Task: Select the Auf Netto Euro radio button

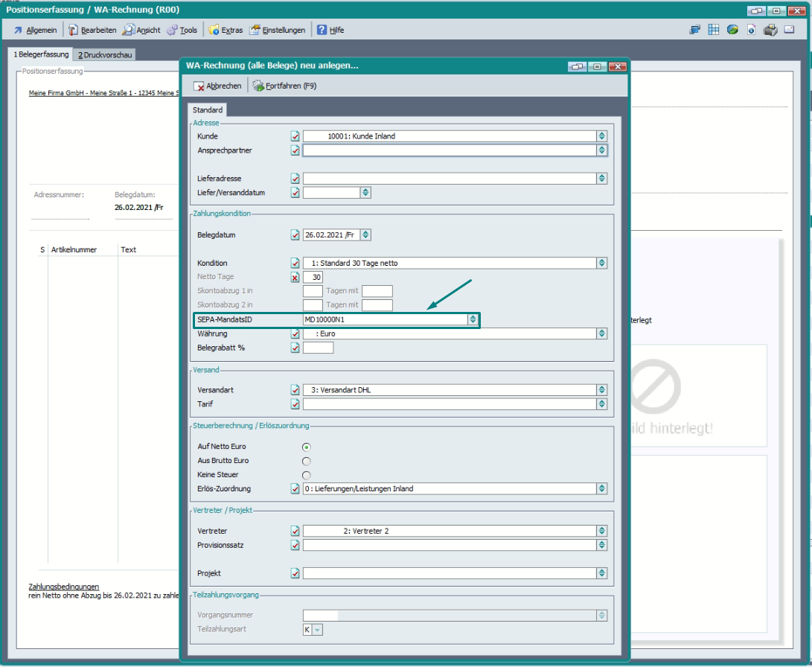Action: 306,447
